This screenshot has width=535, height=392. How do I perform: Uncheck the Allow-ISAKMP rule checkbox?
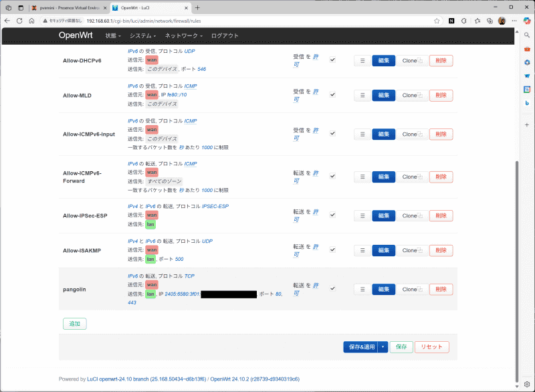(332, 250)
